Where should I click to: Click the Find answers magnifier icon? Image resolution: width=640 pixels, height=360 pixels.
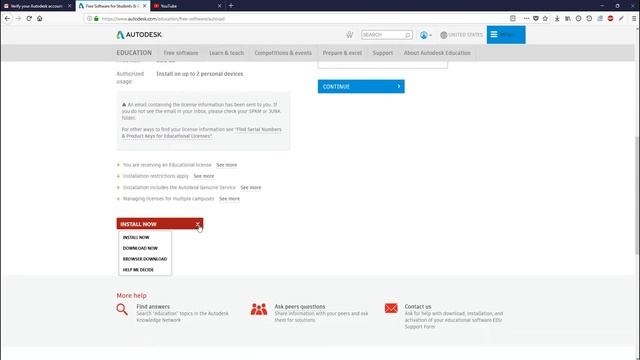coord(122,309)
